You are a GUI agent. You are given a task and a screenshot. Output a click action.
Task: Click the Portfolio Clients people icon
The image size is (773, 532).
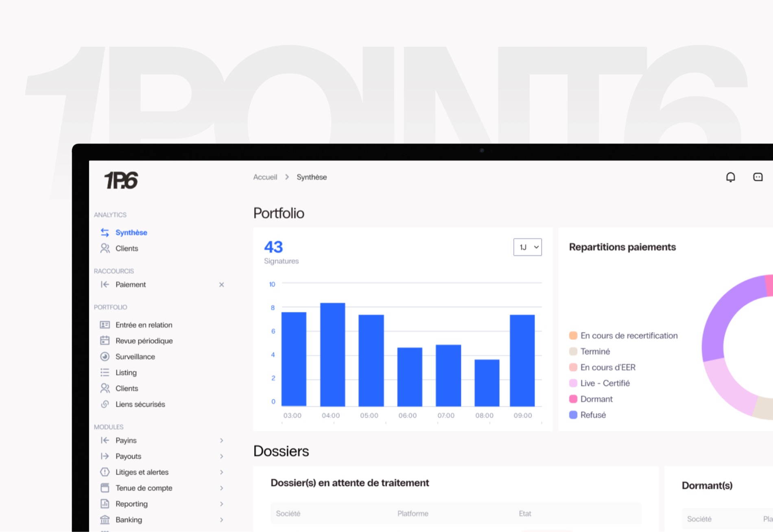(x=105, y=388)
